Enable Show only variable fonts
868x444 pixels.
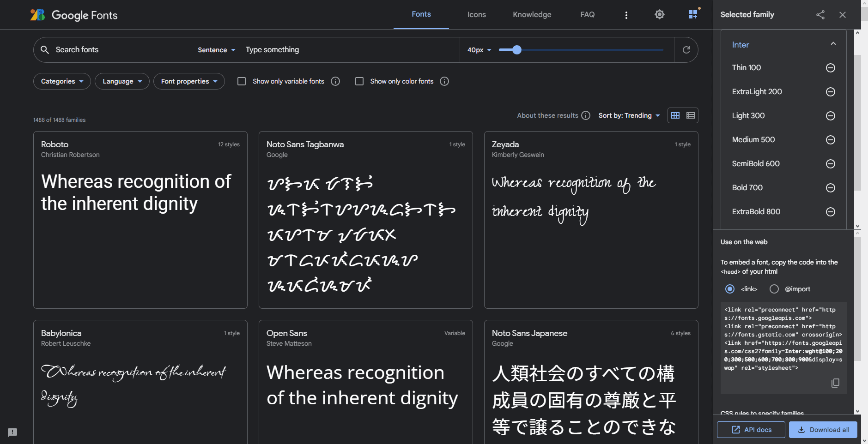242,81
